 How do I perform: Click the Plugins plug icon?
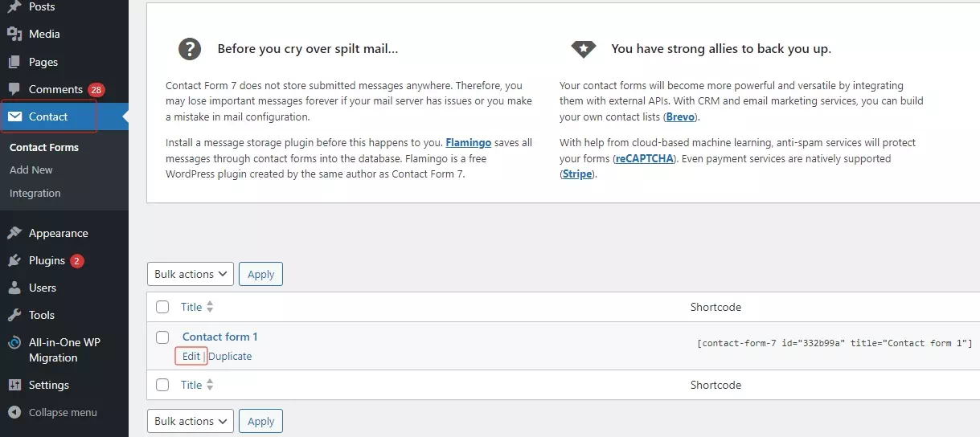(x=14, y=260)
